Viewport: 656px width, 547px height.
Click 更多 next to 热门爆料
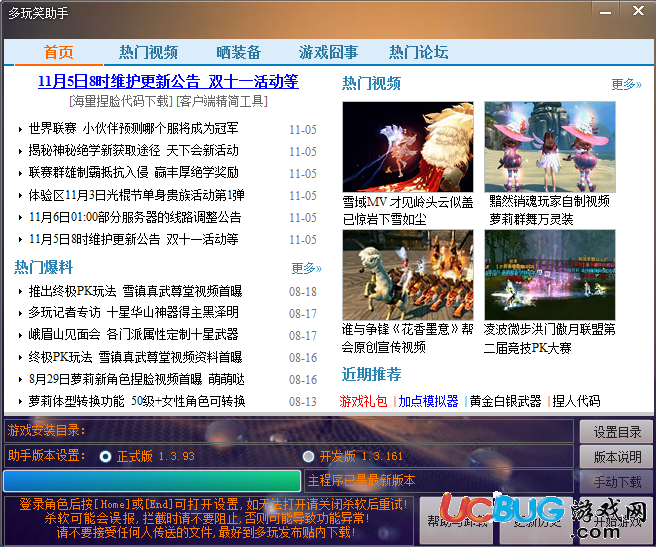tap(306, 268)
